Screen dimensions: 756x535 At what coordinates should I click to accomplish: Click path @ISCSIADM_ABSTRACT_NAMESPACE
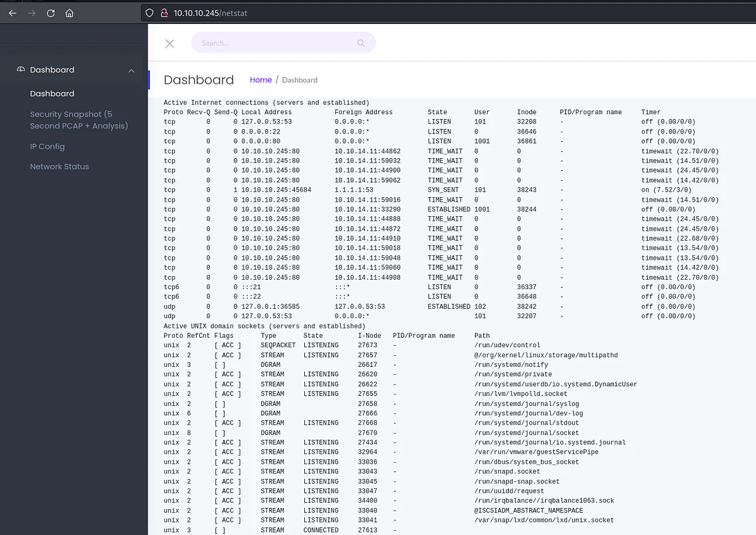click(529, 510)
